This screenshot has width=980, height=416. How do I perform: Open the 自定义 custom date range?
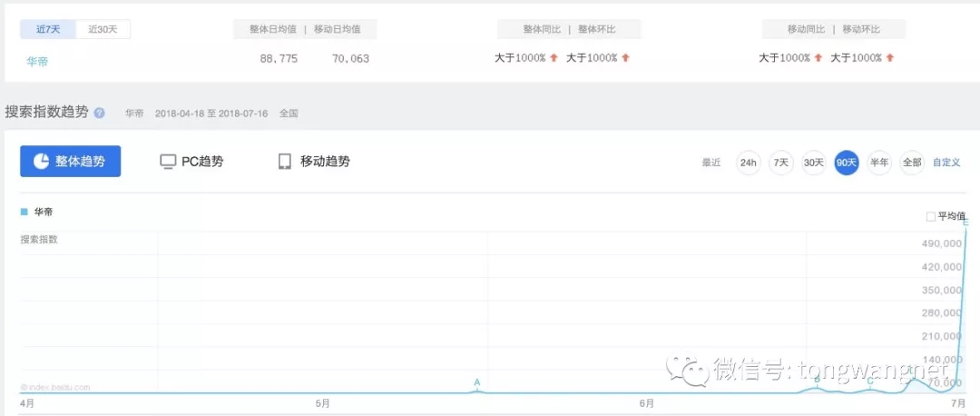click(946, 163)
